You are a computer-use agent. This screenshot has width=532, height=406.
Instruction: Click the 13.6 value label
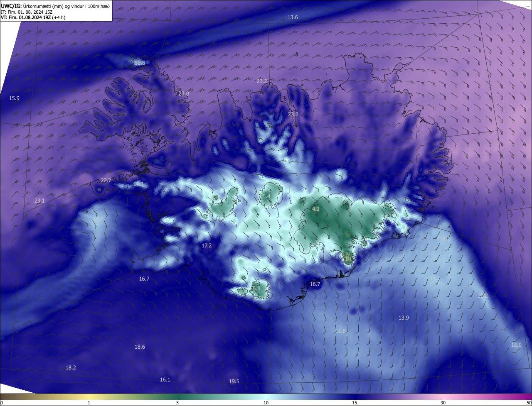pyautogui.click(x=293, y=17)
